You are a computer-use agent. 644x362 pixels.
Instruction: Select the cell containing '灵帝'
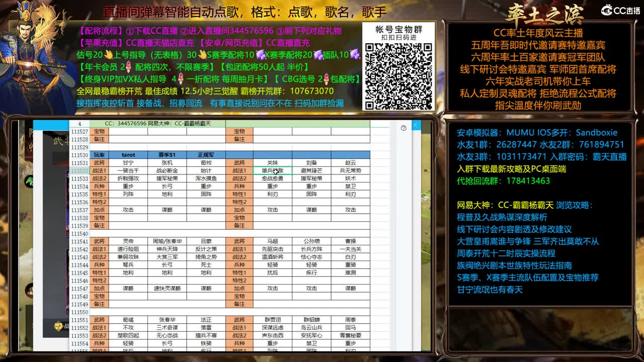[128, 241]
